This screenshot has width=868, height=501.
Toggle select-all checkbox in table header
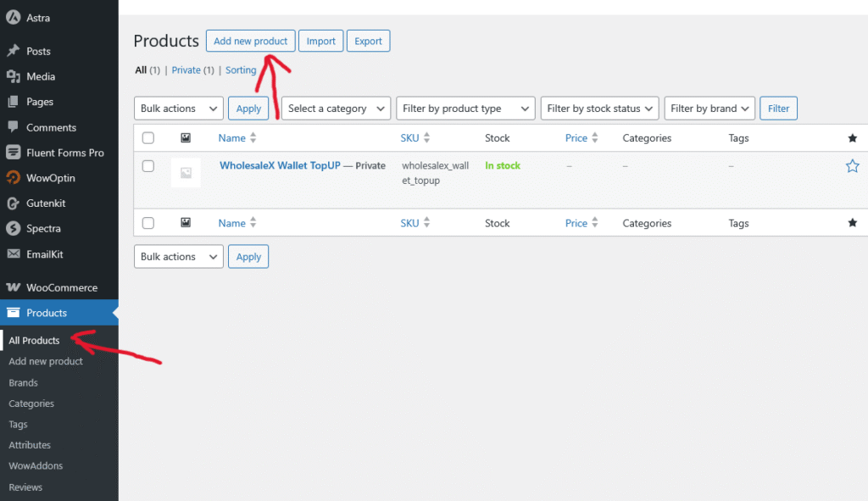coord(148,138)
